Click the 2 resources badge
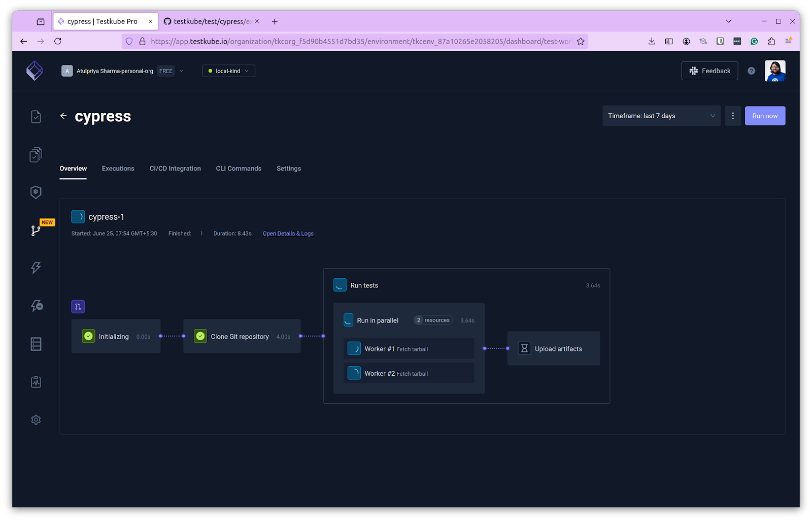812x521 pixels. point(433,320)
